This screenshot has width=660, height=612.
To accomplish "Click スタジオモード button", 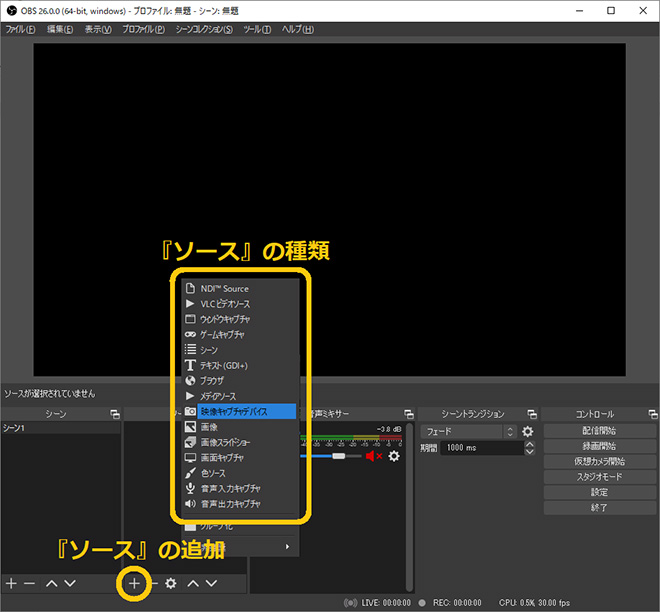I will 599,477.
